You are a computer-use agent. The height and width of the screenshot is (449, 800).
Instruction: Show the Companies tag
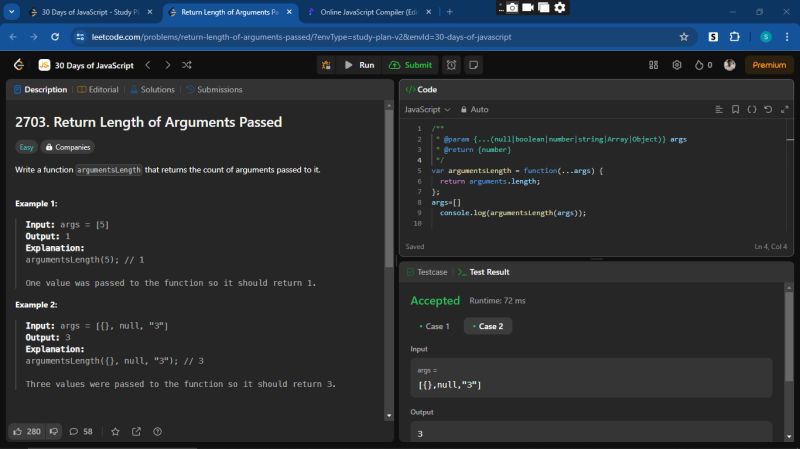coord(68,147)
